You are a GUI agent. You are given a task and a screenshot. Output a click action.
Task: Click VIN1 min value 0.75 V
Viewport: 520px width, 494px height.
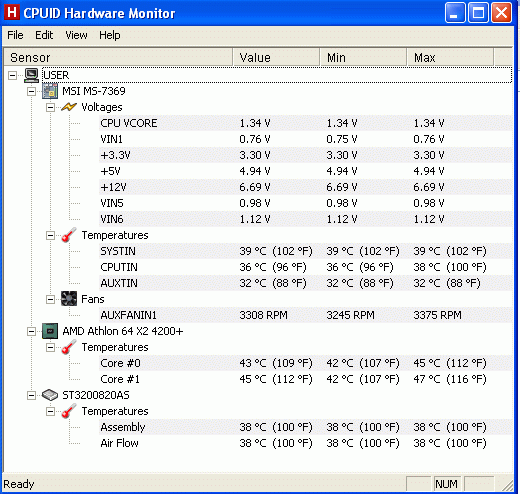point(342,139)
